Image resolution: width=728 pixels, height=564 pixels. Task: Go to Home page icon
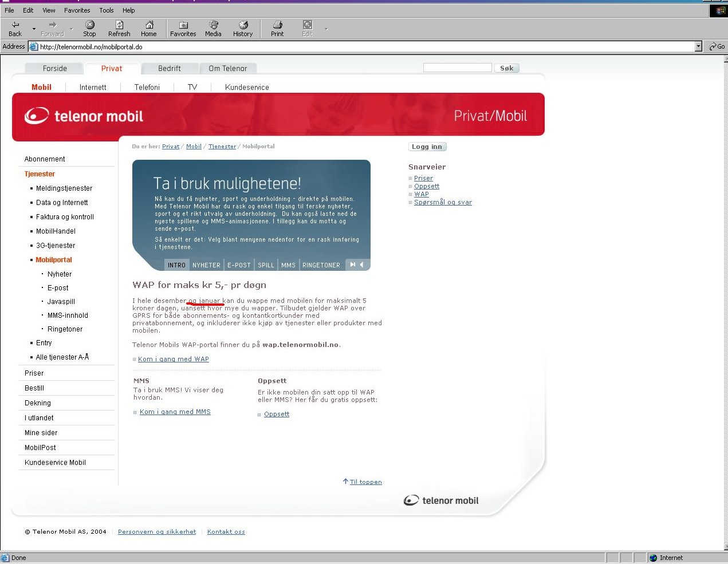pos(149,28)
